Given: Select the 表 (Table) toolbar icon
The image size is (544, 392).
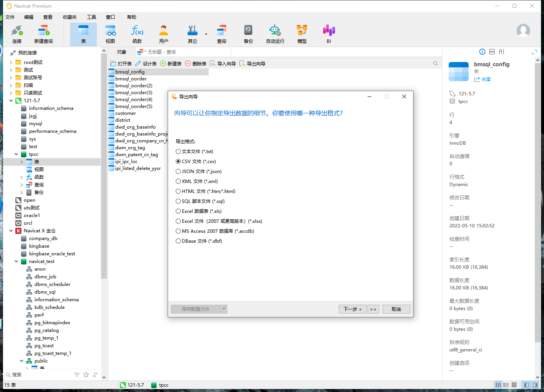Looking at the screenshot, I should [x=83, y=34].
